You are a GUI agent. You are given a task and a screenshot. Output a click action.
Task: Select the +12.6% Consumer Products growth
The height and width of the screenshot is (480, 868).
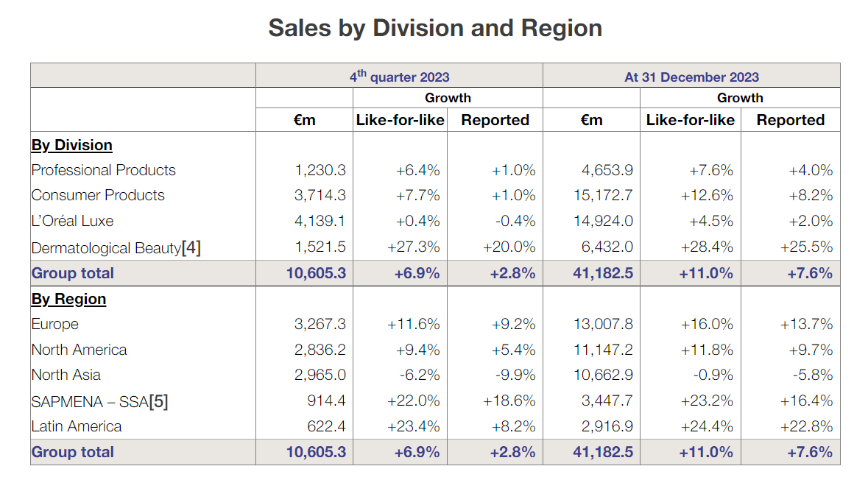(707, 195)
